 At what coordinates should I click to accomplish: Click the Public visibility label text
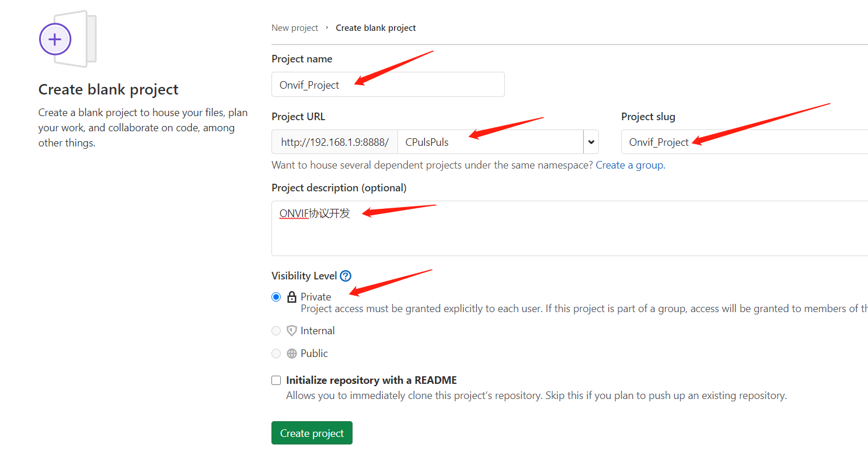tap(314, 353)
